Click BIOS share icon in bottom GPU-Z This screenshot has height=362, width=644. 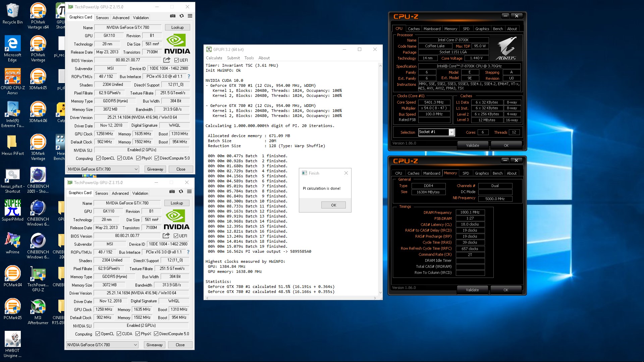point(166,236)
